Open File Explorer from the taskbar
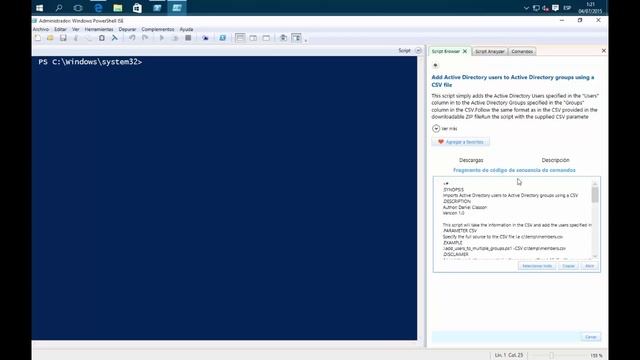Image resolution: width=640 pixels, height=360 pixels. coord(118,8)
